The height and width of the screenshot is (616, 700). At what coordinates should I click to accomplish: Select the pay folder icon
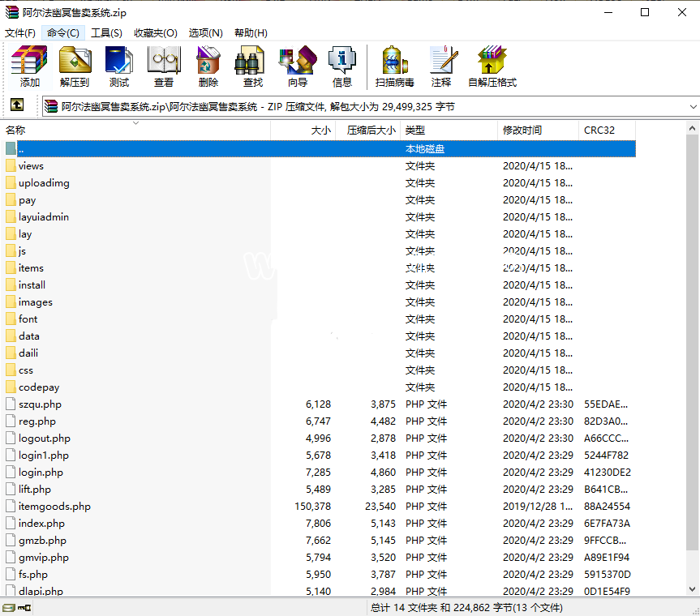tap(11, 200)
